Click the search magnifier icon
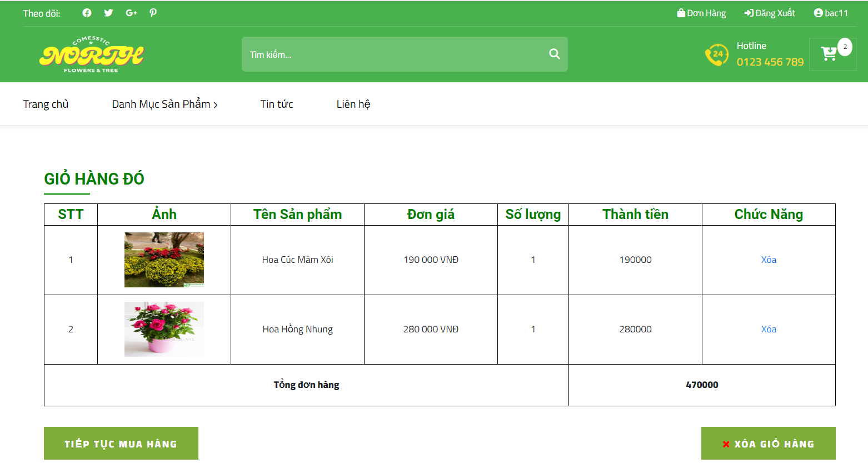Viewport: 868px width, 473px height. 554,54
